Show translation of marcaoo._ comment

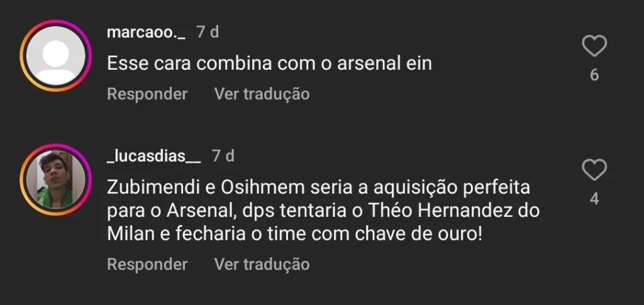(x=262, y=94)
